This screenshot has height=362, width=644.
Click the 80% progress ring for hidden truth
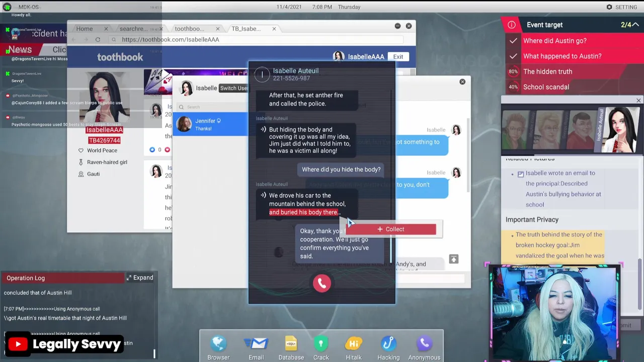click(513, 71)
